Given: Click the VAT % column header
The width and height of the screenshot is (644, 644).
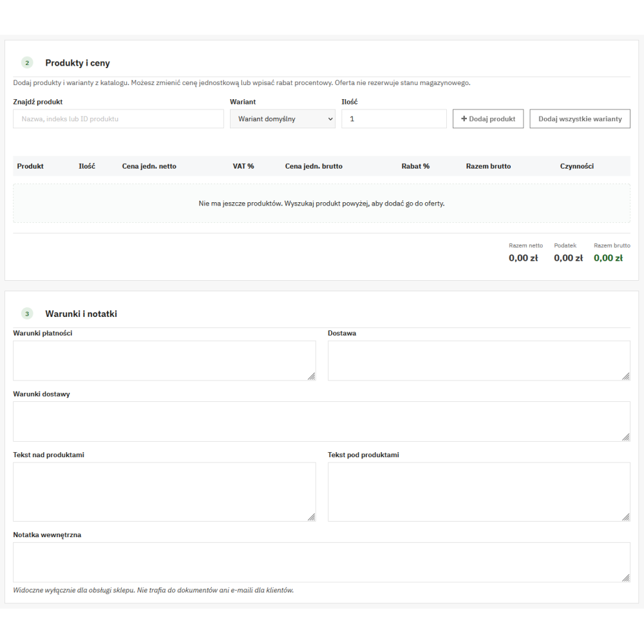Looking at the screenshot, I should click(x=243, y=166).
